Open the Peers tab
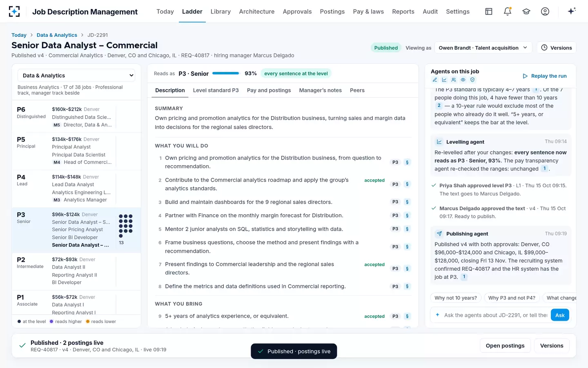The image size is (588, 368). (357, 90)
